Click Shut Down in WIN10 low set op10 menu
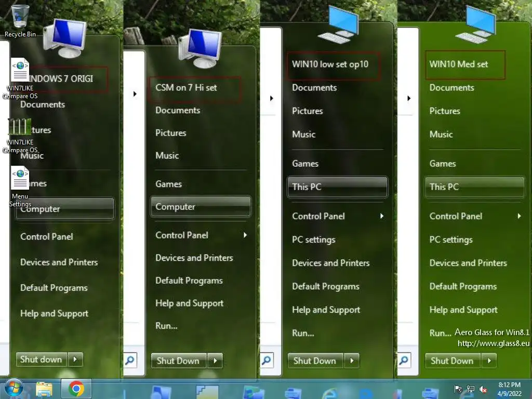 point(315,361)
